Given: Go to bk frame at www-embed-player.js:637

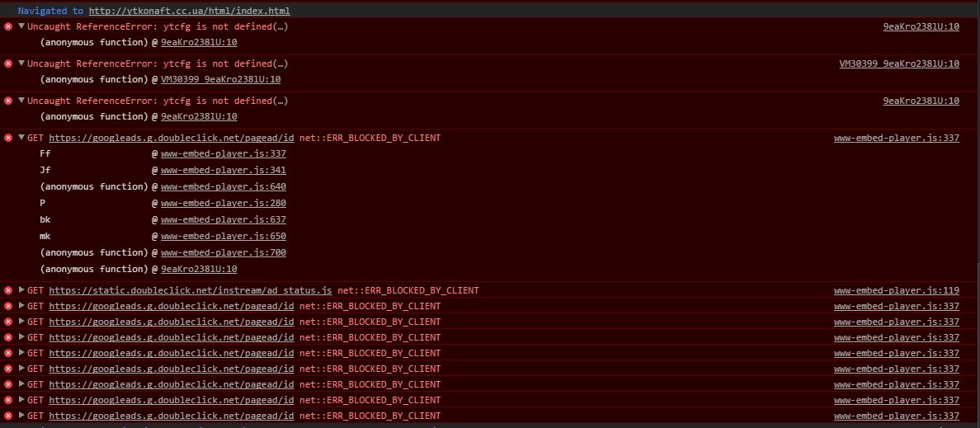Looking at the screenshot, I should click(x=223, y=220).
